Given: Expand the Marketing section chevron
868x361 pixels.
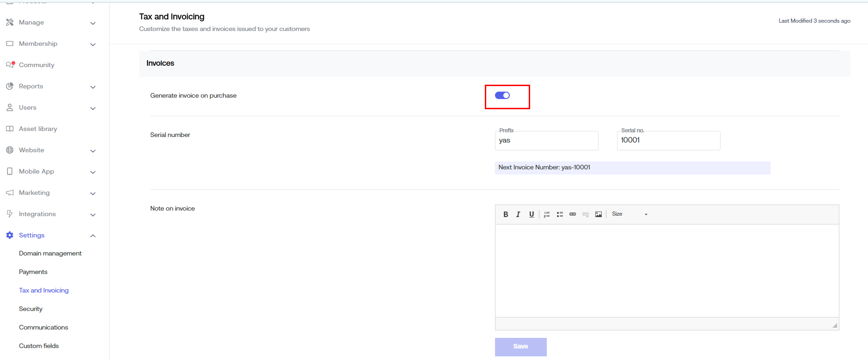Looking at the screenshot, I should (93, 193).
